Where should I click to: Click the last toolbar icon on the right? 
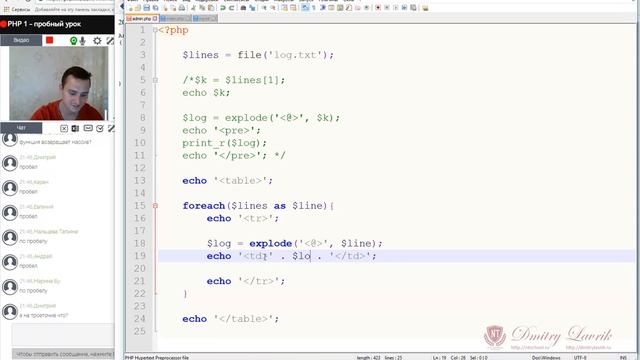pyautogui.click(x=425, y=8)
